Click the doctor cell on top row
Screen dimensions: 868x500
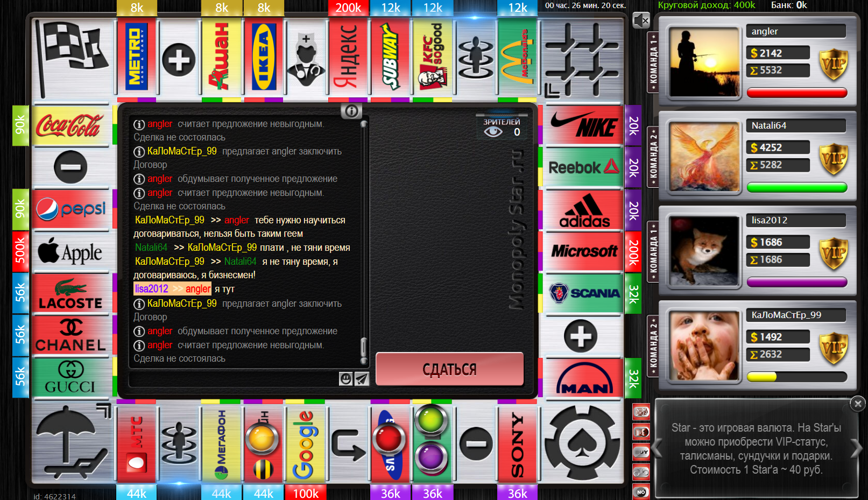point(306,58)
